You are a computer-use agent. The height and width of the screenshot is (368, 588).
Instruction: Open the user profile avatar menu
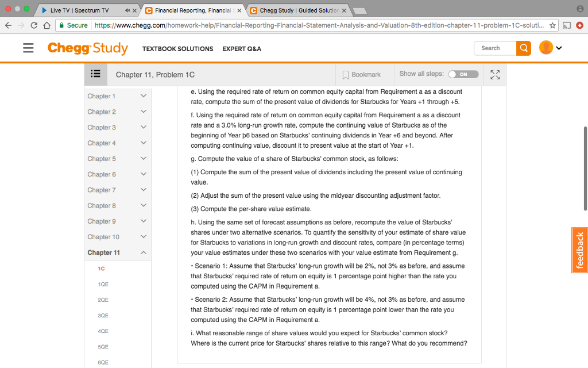pyautogui.click(x=544, y=48)
